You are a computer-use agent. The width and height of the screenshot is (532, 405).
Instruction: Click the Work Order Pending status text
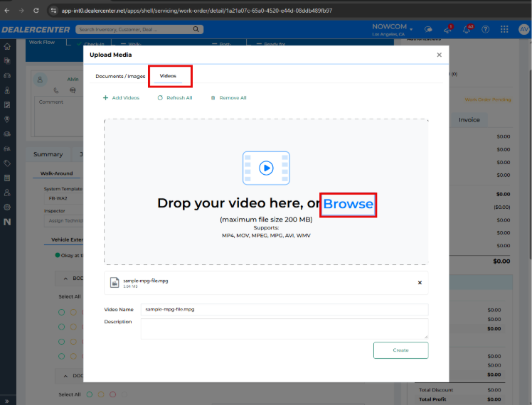(x=488, y=99)
